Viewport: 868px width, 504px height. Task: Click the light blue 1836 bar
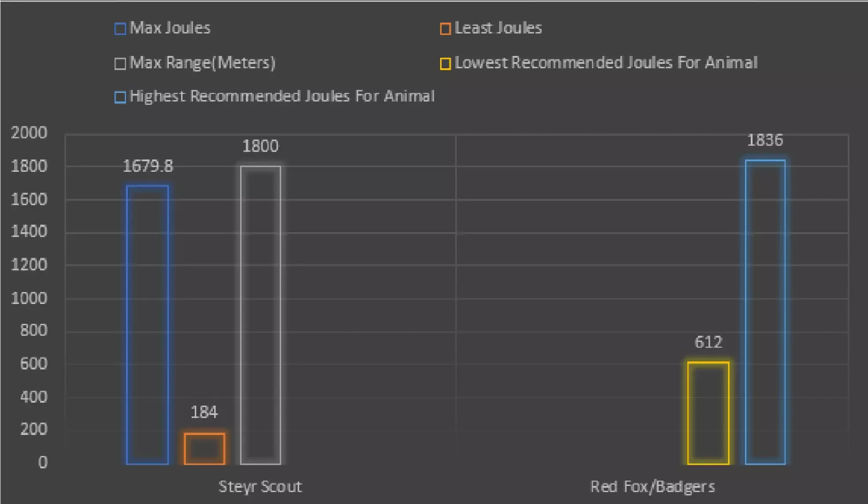[x=765, y=312]
